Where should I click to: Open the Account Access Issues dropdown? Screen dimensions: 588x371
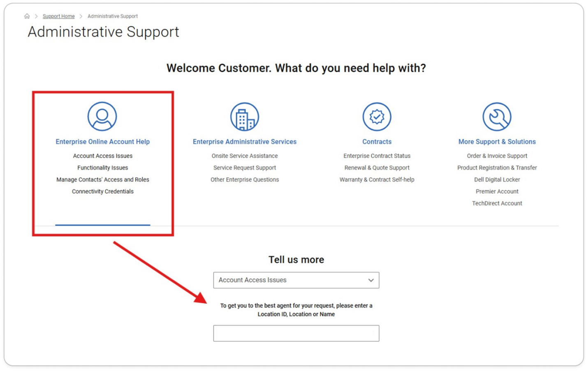296,280
